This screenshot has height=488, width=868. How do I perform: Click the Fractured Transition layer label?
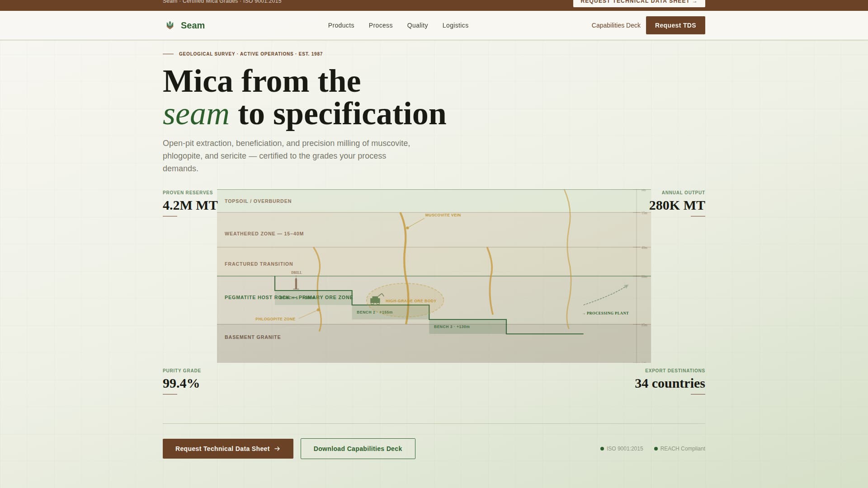[x=259, y=264]
